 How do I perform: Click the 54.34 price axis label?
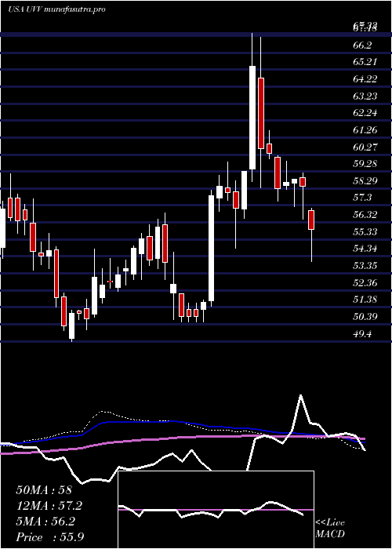[x=365, y=249]
